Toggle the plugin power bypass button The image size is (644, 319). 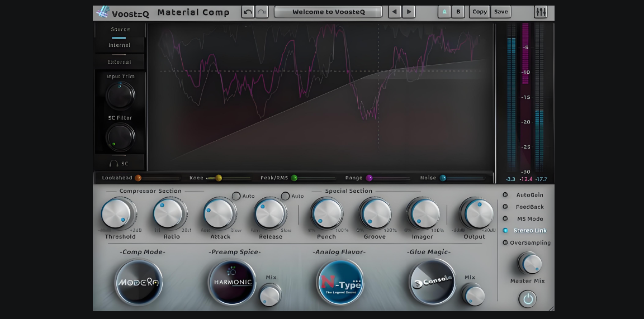[528, 299]
